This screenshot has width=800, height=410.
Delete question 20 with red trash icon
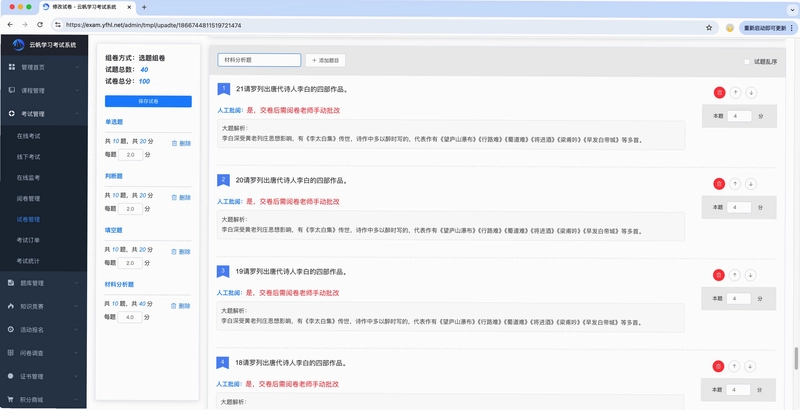click(x=719, y=184)
